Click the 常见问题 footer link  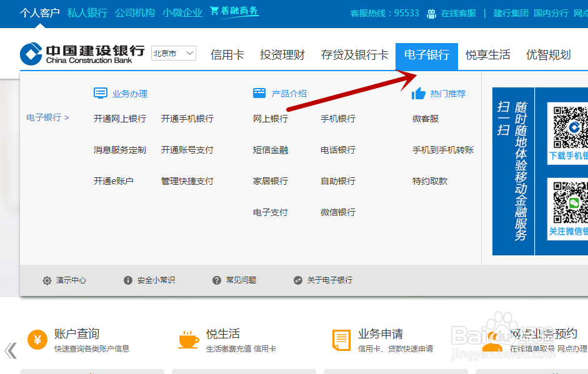241,280
